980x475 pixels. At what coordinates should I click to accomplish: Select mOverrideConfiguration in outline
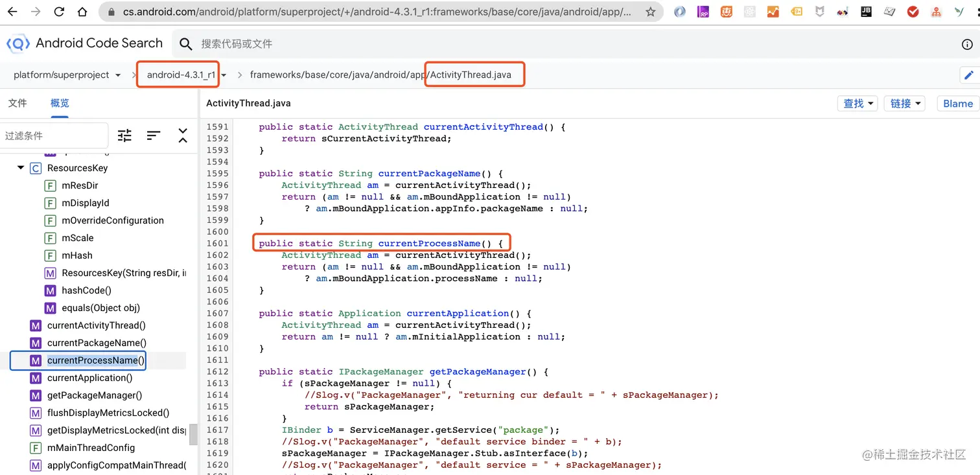pos(113,220)
